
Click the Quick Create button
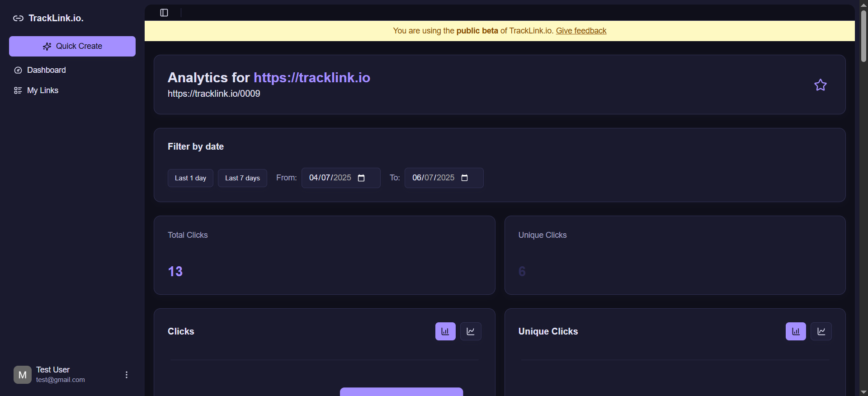coord(72,46)
